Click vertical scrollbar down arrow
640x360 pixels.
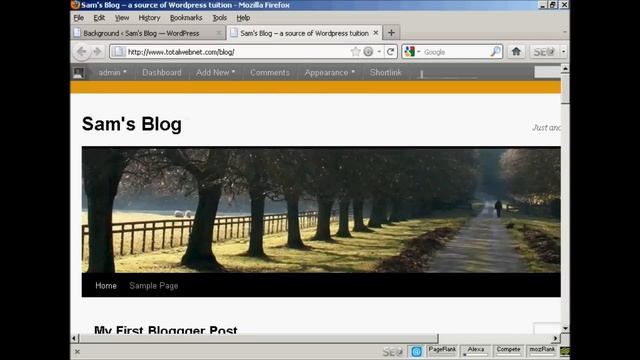click(565, 328)
